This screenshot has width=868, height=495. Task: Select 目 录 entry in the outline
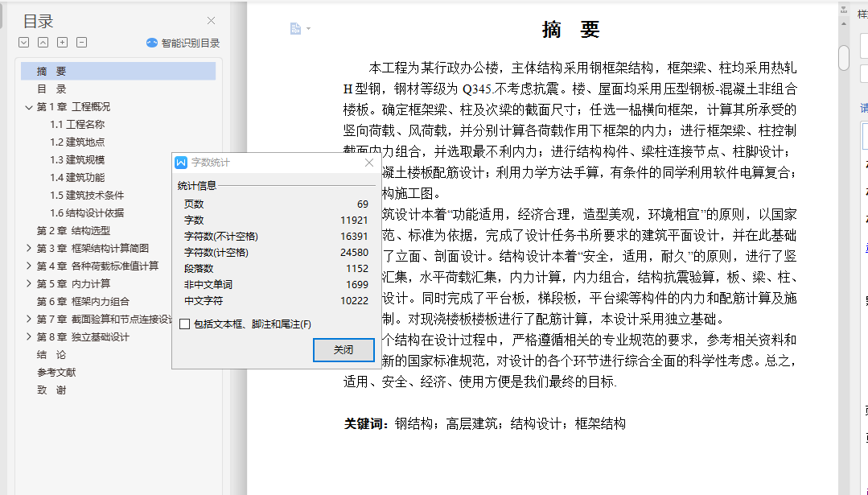tap(51, 89)
